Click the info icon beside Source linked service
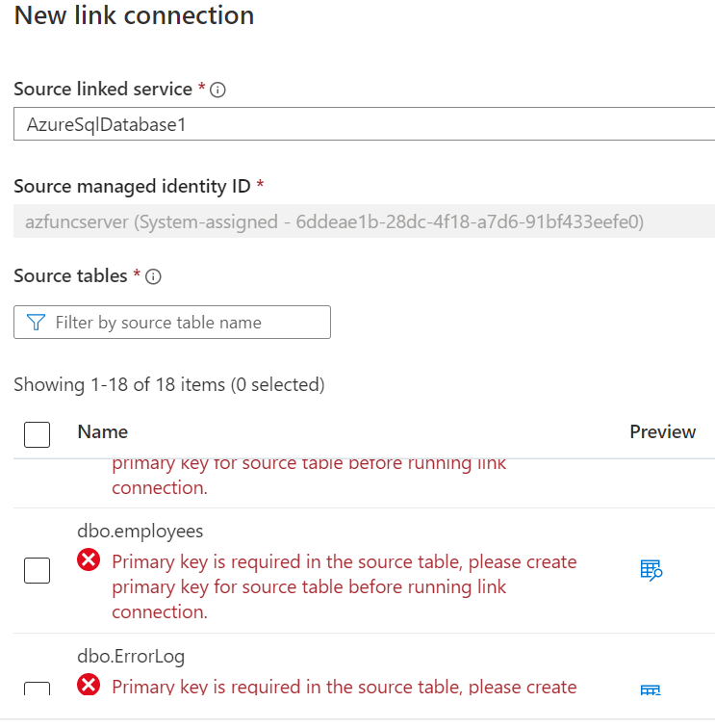Image resolution: width=715 pixels, height=728 pixels. pyautogui.click(x=217, y=90)
